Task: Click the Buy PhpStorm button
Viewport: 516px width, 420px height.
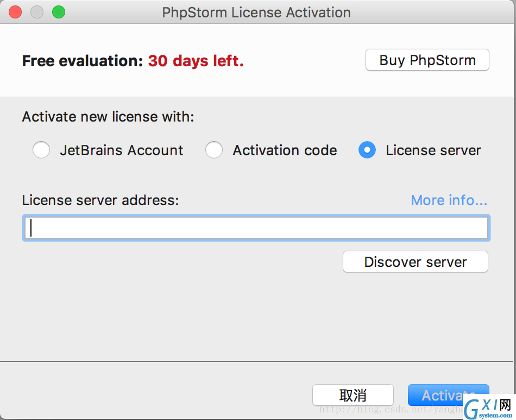Action: point(427,60)
